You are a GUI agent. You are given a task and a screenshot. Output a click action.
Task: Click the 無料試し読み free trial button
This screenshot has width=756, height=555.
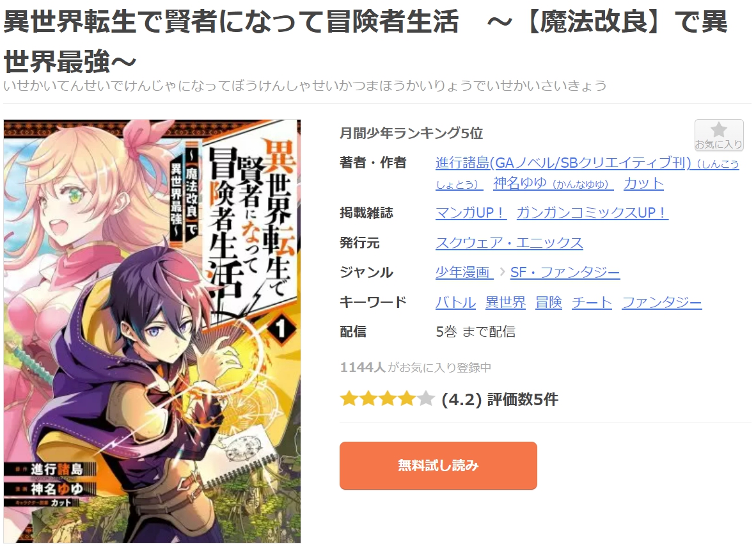[x=437, y=465]
